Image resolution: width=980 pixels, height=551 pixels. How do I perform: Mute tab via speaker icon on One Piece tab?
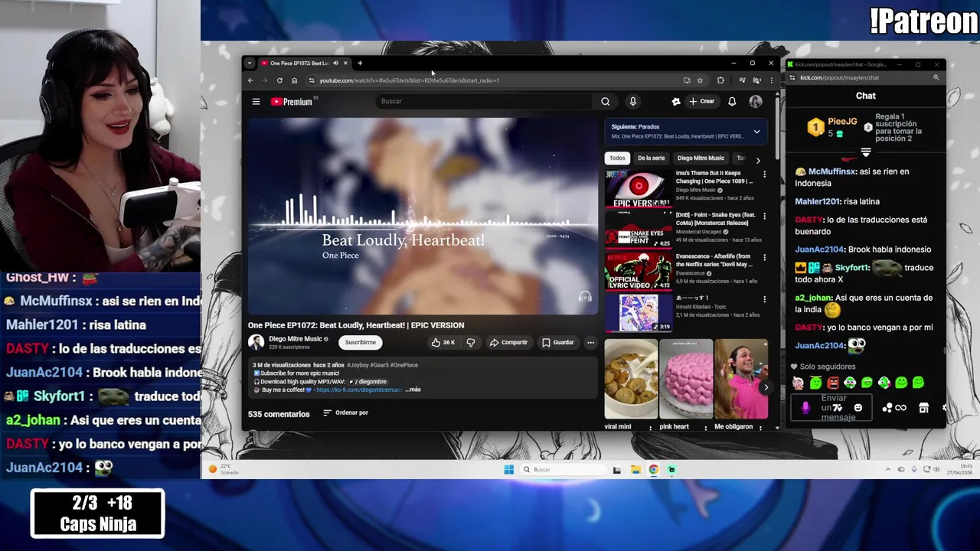(335, 63)
